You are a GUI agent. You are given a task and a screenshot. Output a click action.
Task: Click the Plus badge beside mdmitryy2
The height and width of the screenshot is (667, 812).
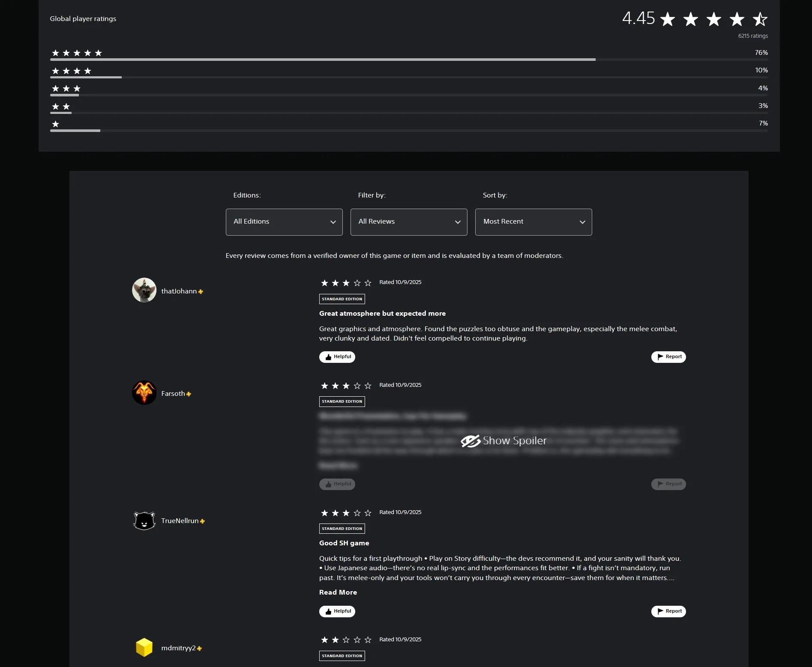point(199,649)
